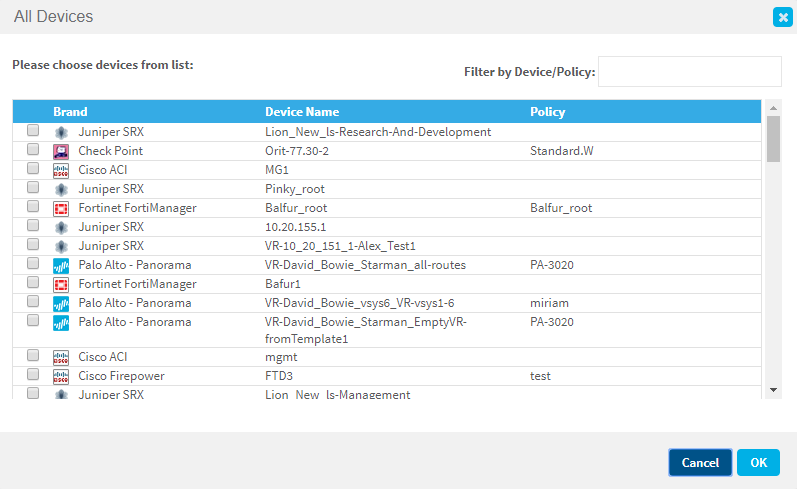Sort by the Policy column header

tap(547, 112)
